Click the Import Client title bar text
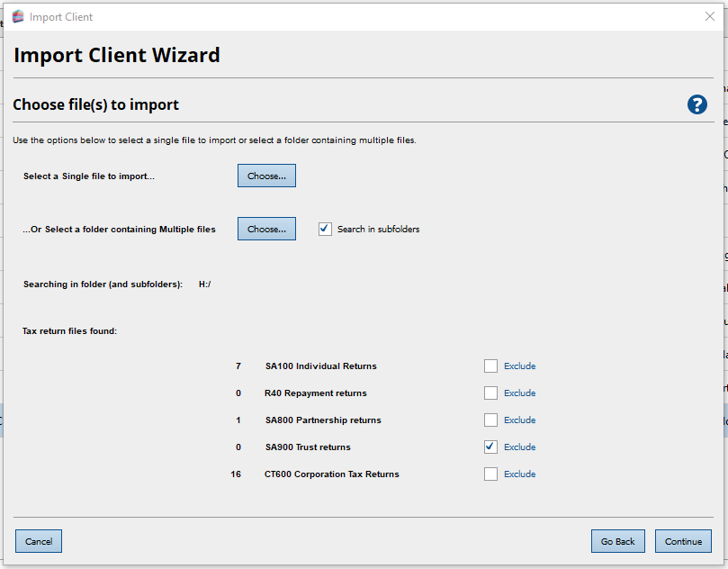 point(61,17)
